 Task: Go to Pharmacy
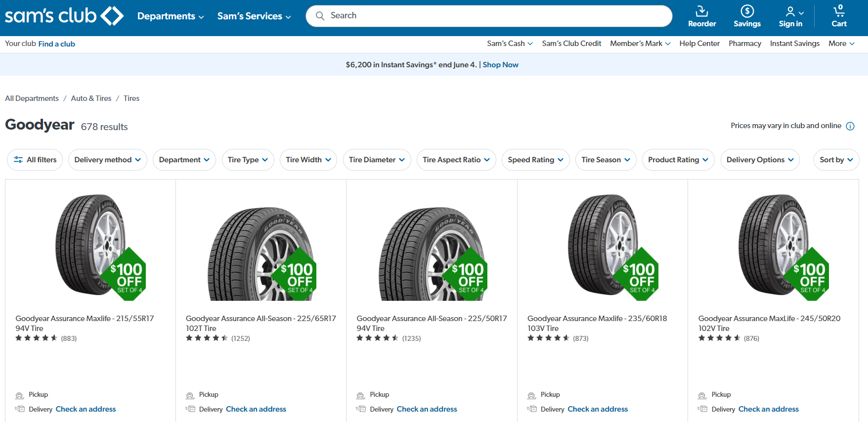click(745, 44)
